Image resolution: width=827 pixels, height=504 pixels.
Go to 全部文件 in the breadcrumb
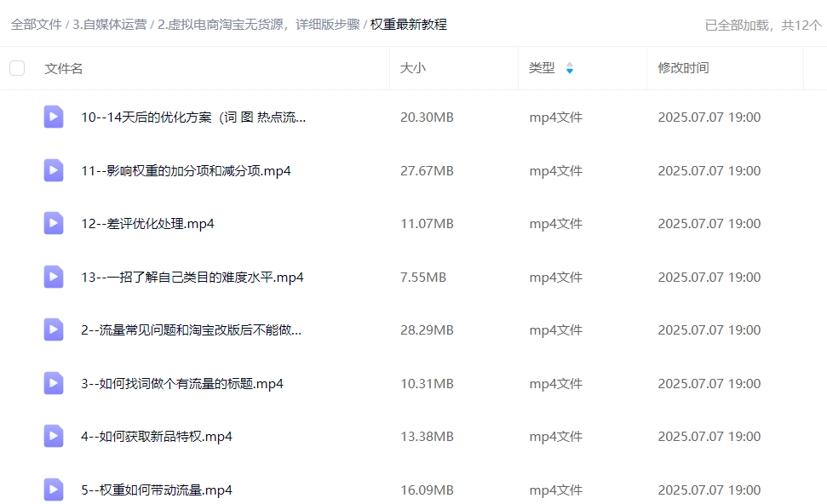pyautogui.click(x=36, y=25)
